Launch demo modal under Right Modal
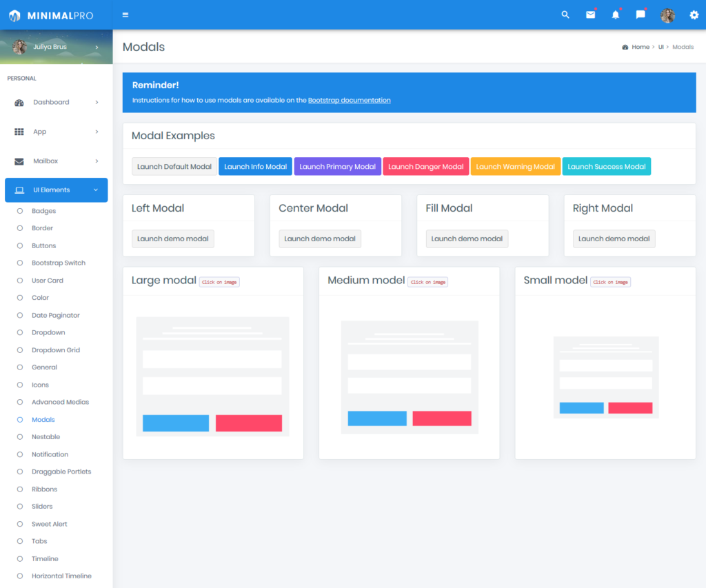706x588 pixels. coord(614,239)
